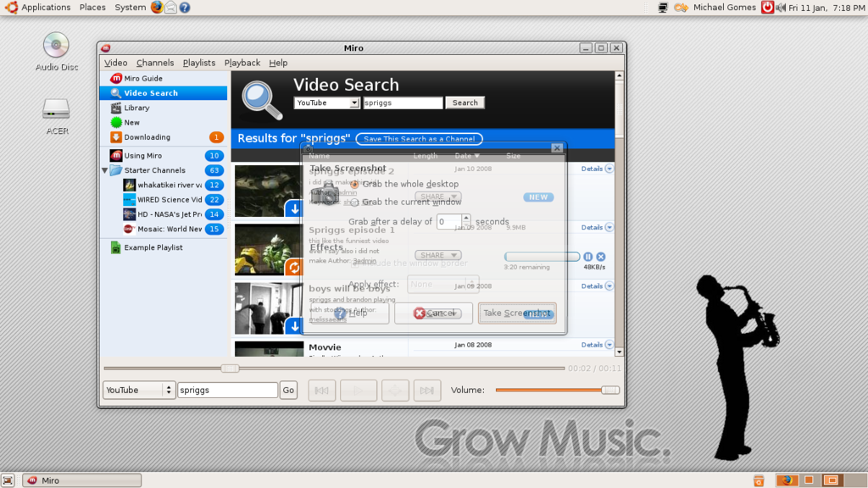The width and height of the screenshot is (868, 488).
Task: Expand Details for spriggs episode 2
Action: [597, 169]
